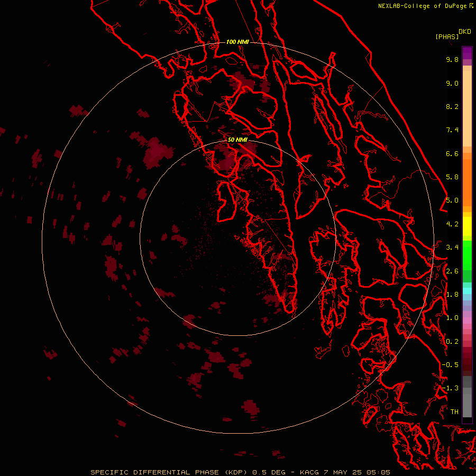Click the 9.0 legend value
Viewport: 476px width, 476px height.
click(452, 83)
